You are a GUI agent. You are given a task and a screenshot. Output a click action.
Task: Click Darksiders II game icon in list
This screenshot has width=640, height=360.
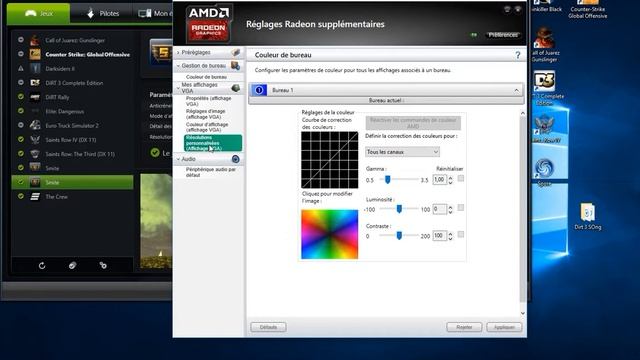click(x=35, y=69)
